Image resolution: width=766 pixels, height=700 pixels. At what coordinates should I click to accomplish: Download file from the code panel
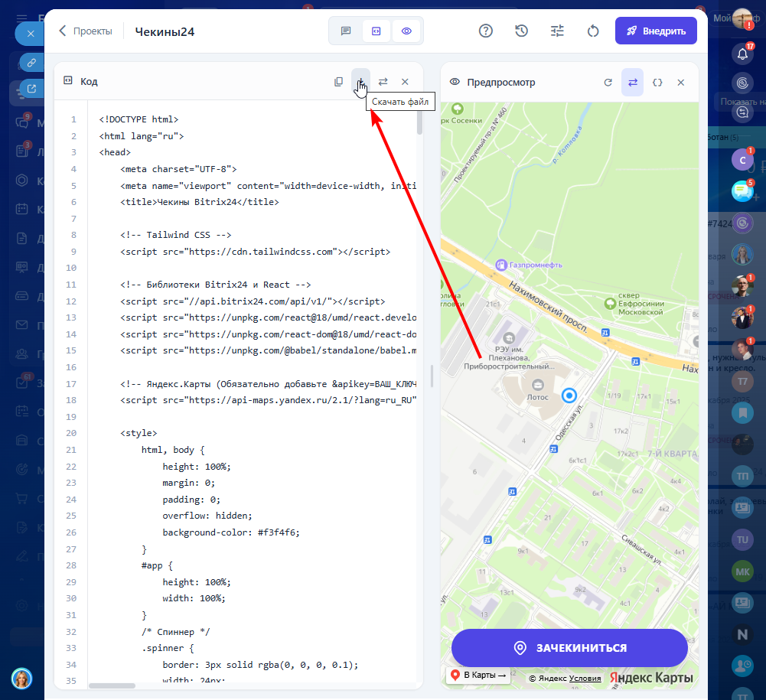click(x=360, y=82)
